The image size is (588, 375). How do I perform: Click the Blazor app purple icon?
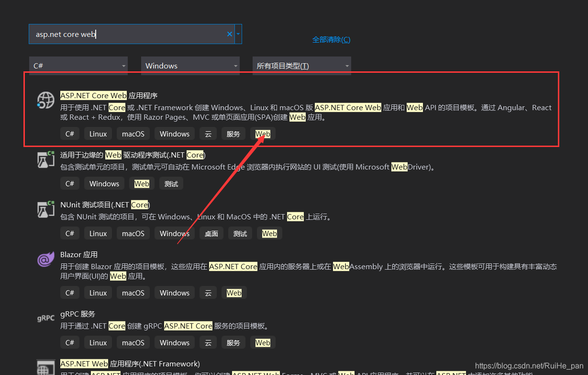click(46, 259)
